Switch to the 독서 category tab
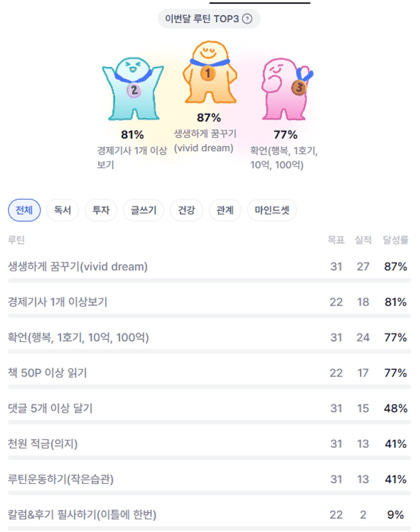 click(x=62, y=210)
